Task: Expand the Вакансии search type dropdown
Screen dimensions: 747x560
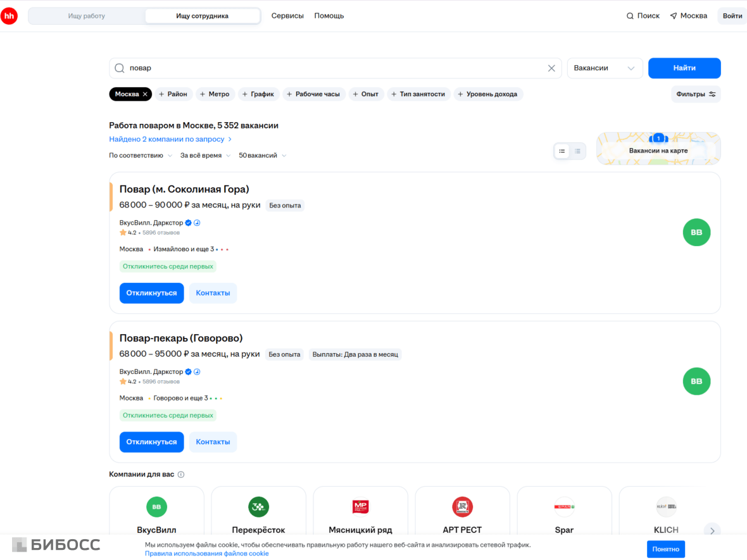Action: [x=605, y=68]
